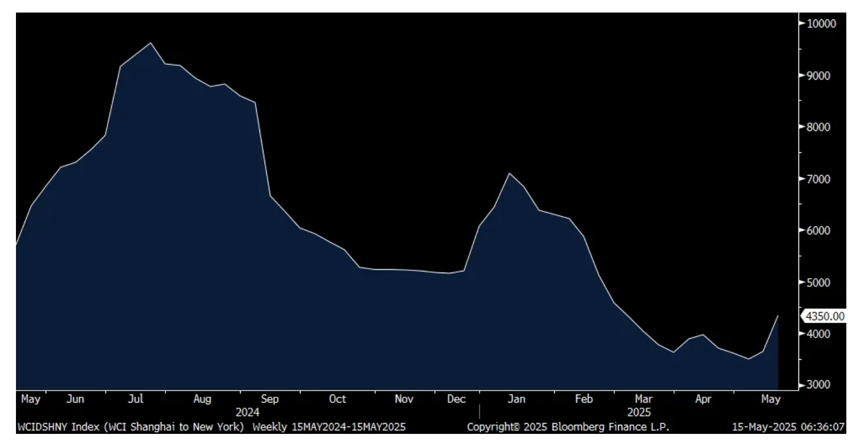Click the Bloomberg Finance L.P. copyright notice
Viewport: 868px width, 447px height.
click(x=568, y=426)
